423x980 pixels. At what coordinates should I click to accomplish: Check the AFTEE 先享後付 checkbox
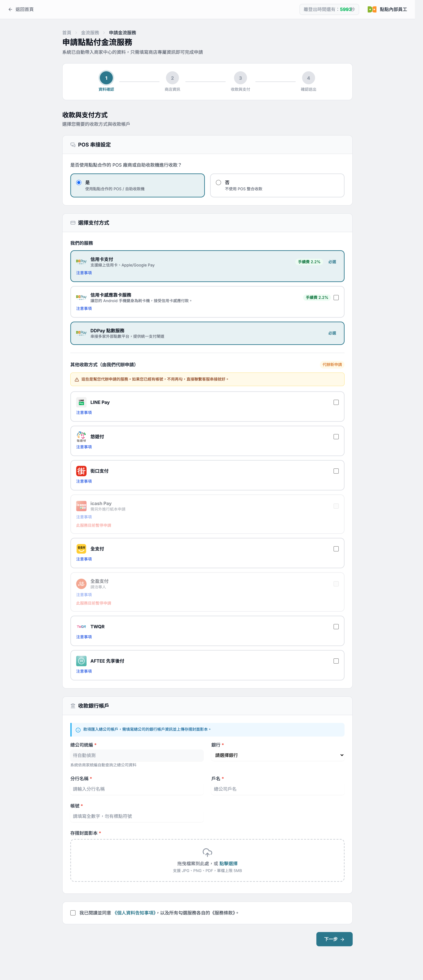coord(336,661)
